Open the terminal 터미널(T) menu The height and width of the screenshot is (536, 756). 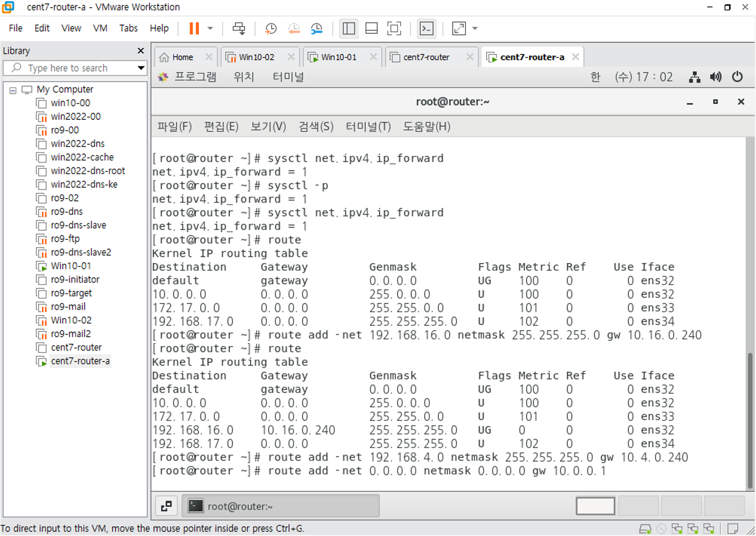pos(368,127)
